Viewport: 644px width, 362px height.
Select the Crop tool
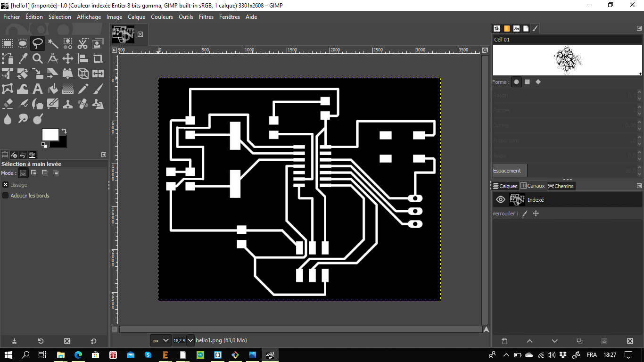pos(98,59)
